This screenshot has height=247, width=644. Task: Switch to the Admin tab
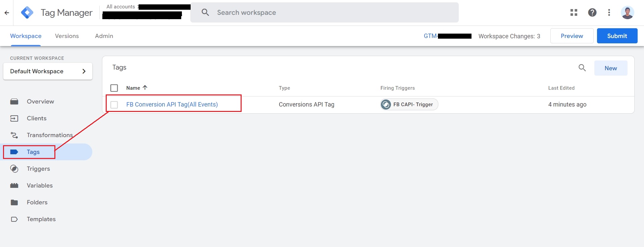[x=104, y=36]
